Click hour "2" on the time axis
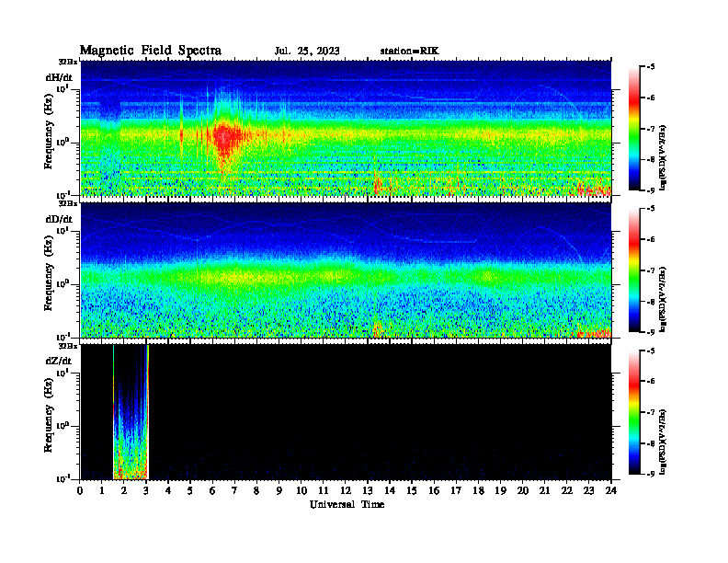728x563 pixels. [124, 490]
